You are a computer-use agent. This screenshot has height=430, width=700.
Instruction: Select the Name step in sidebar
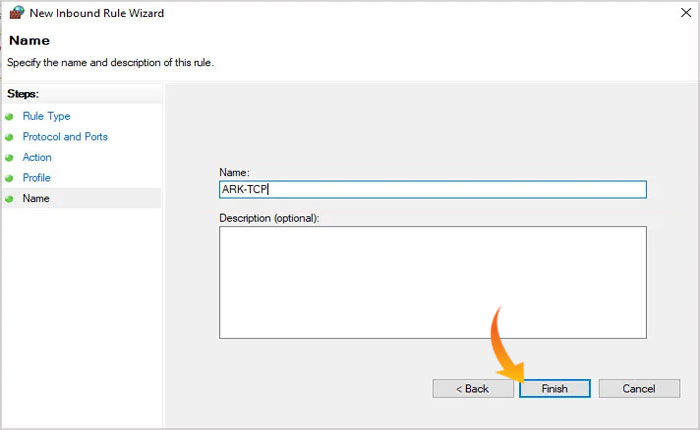[x=36, y=199]
